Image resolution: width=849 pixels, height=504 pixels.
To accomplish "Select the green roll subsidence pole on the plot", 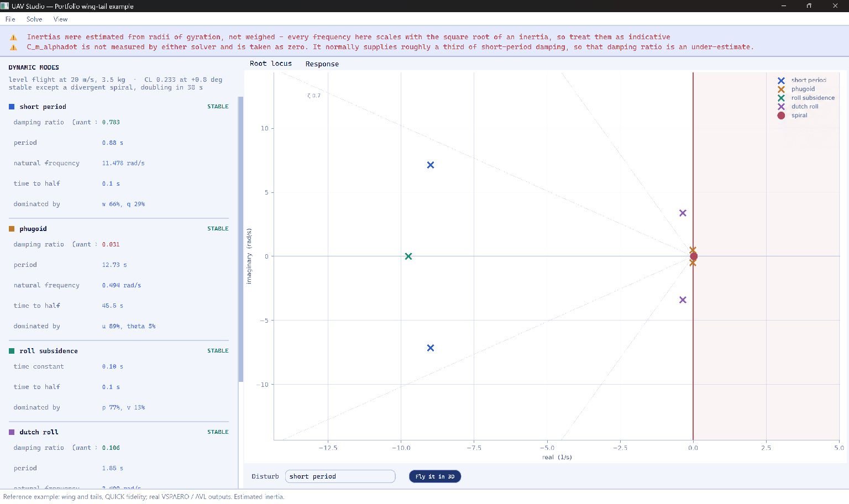I will tap(408, 256).
